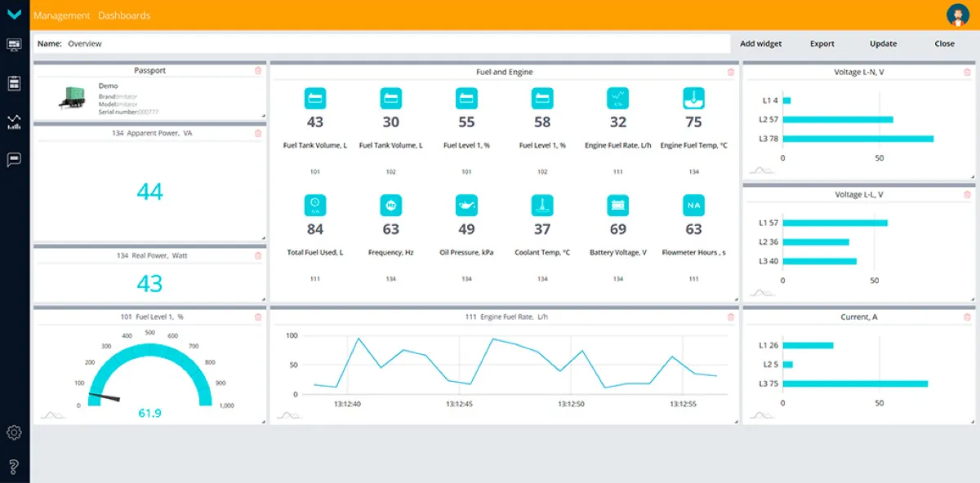Click the Management breadcrumb item

coord(61,16)
